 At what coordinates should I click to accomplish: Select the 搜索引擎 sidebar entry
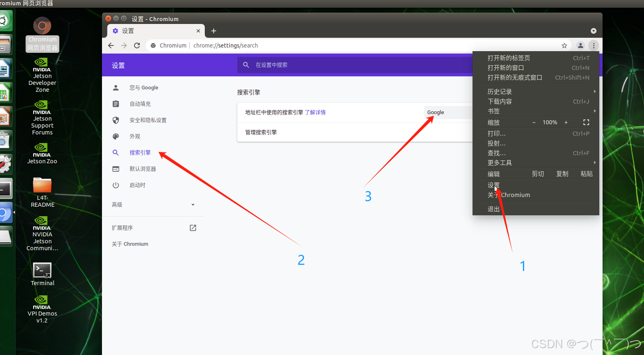click(140, 153)
